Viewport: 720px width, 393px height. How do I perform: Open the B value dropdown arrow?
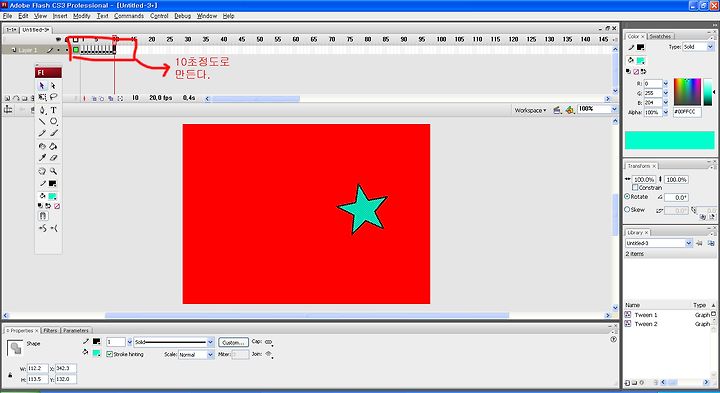pos(665,103)
